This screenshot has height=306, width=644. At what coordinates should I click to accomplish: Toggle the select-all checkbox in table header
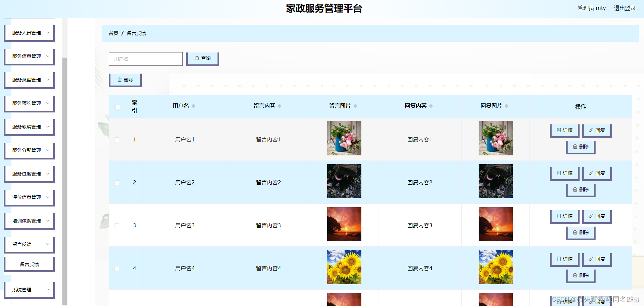[x=118, y=107]
